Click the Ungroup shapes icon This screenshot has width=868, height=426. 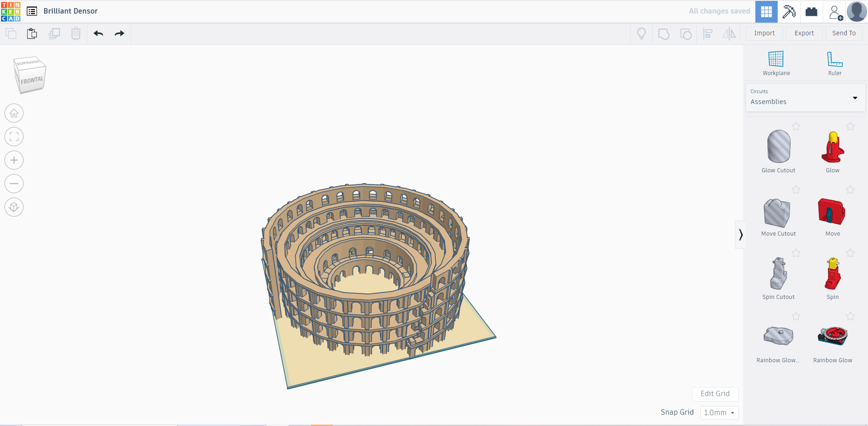[x=686, y=34]
